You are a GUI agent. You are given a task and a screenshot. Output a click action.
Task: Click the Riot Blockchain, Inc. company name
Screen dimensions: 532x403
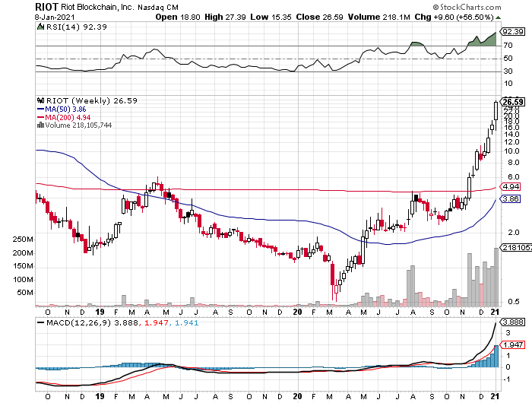pos(98,7)
